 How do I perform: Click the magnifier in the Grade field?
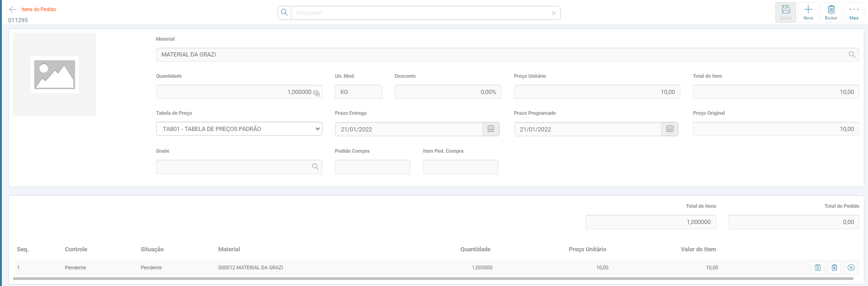coord(315,167)
